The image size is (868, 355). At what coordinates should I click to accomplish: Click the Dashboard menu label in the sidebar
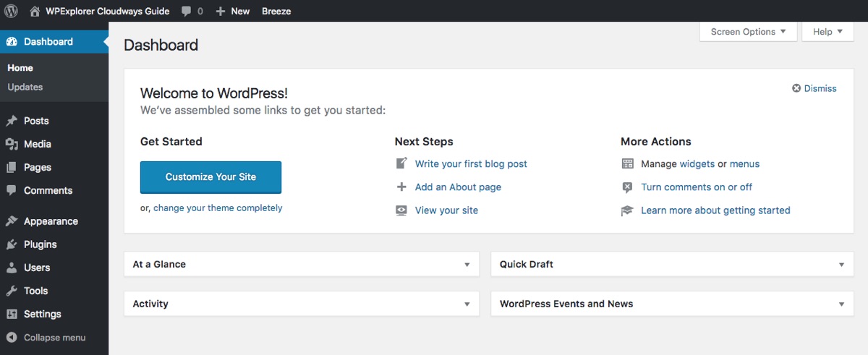[48, 42]
